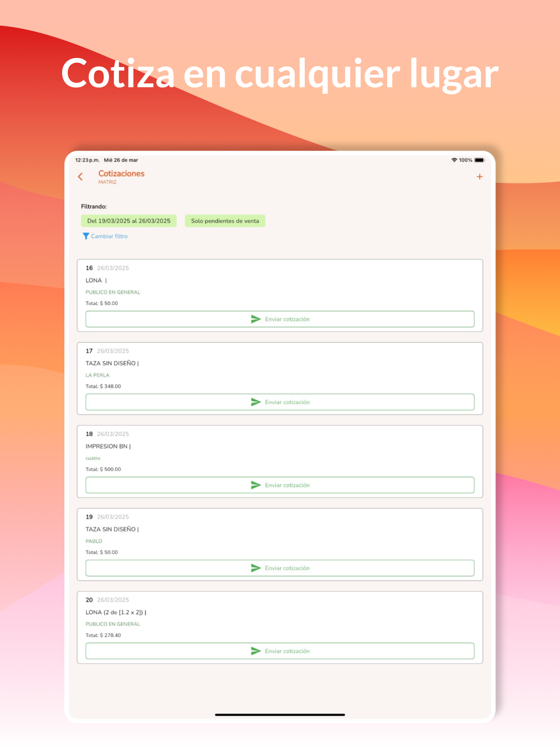The width and height of the screenshot is (560, 747).
Task: Open quotation number 16 heading
Action: tap(89, 268)
